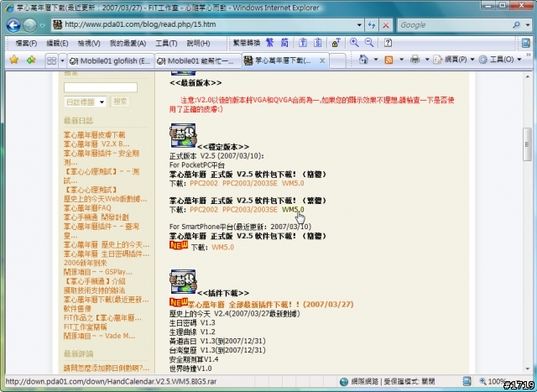Click the question mark help toolbar icon
Image resolution: width=537 pixels, height=392 pixels.
click(x=388, y=43)
